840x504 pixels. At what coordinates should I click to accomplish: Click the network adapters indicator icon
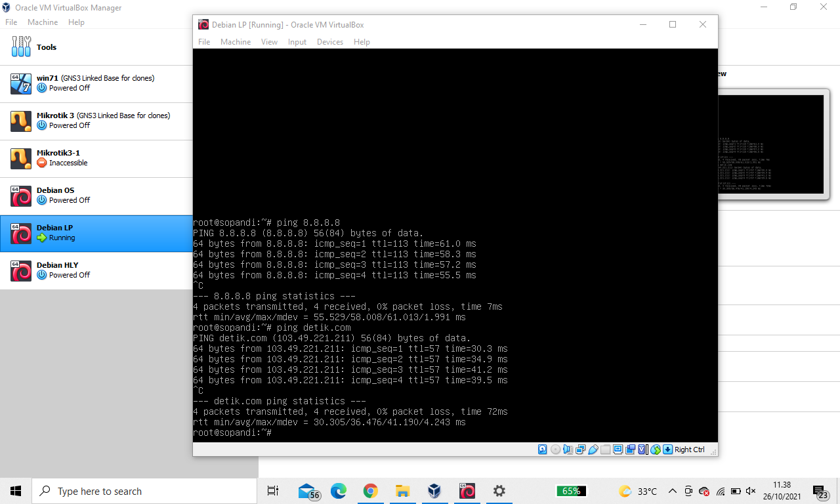pos(580,450)
